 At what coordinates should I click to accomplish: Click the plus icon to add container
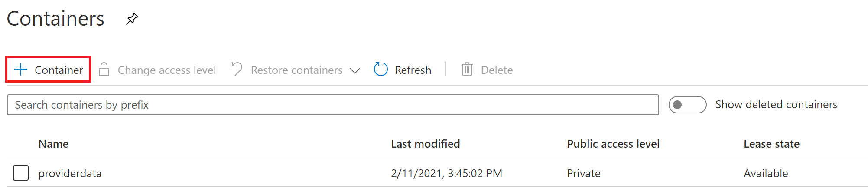(x=21, y=70)
